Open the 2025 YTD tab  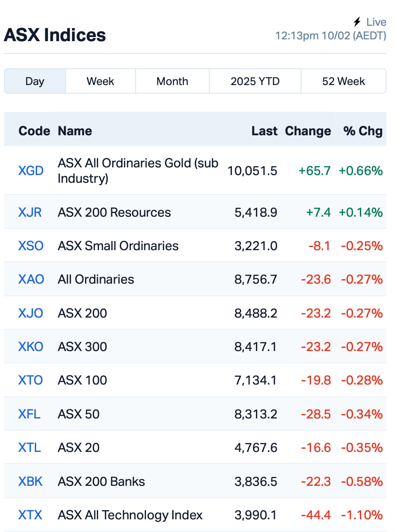click(255, 81)
